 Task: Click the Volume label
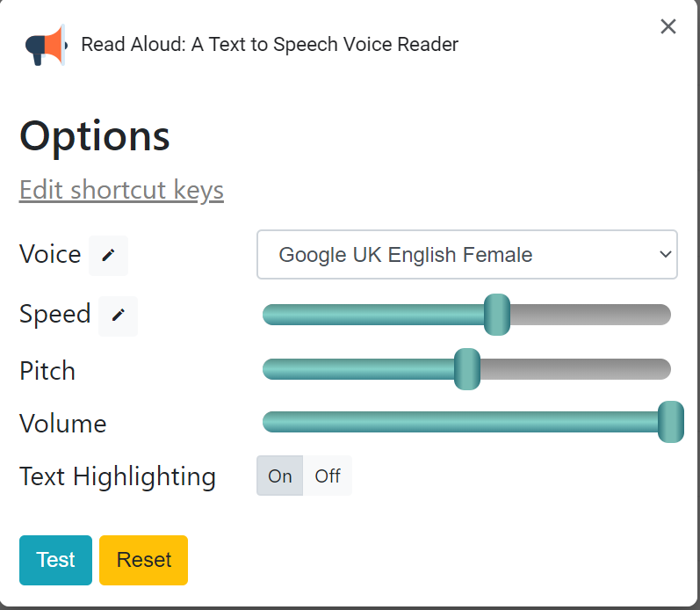[x=63, y=424]
